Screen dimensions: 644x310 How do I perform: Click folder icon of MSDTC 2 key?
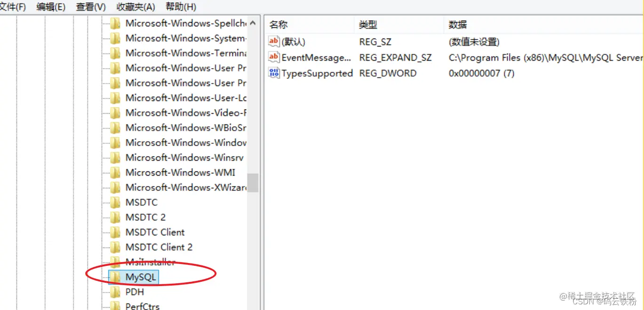coord(115,217)
